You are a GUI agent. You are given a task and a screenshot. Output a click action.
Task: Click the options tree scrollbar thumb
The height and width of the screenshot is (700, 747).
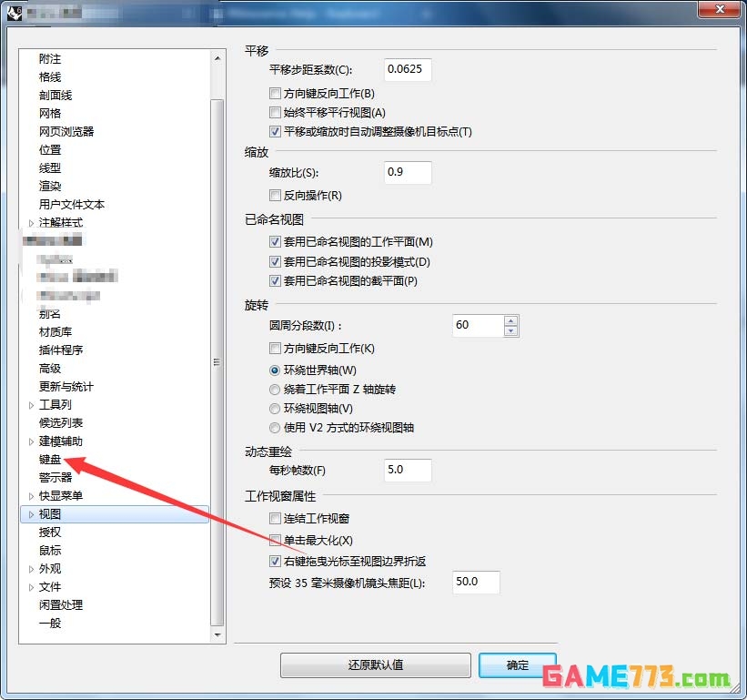tap(217, 362)
